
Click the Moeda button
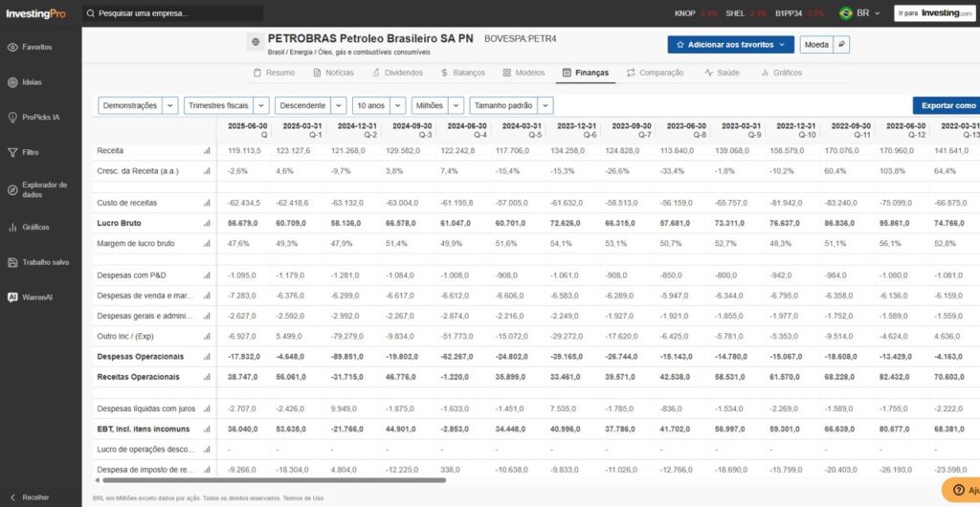[816, 45]
